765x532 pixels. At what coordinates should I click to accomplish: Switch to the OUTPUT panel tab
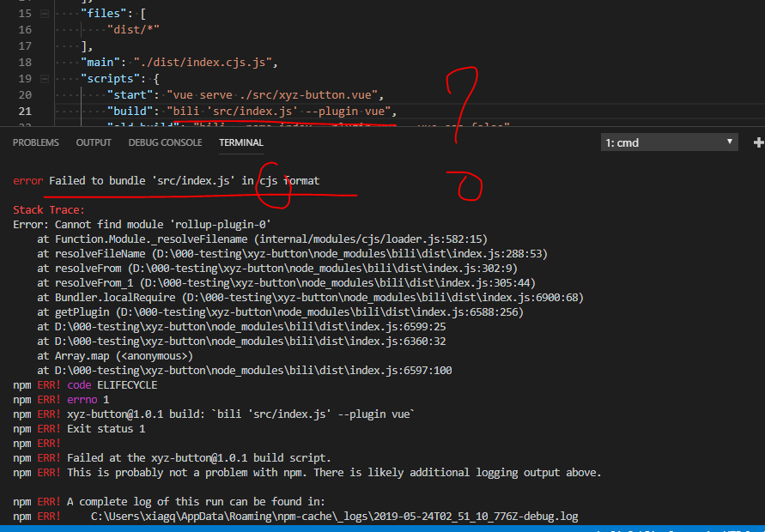pos(94,142)
